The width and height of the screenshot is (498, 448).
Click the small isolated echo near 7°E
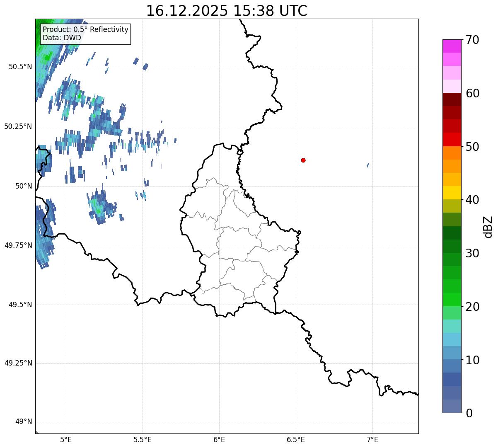tap(368, 165)
